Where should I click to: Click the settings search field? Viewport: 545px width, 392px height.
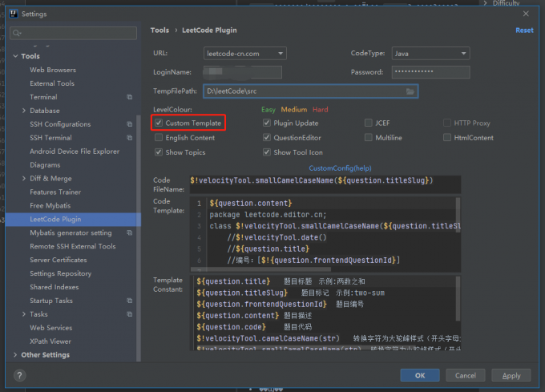tap(74, 33)
